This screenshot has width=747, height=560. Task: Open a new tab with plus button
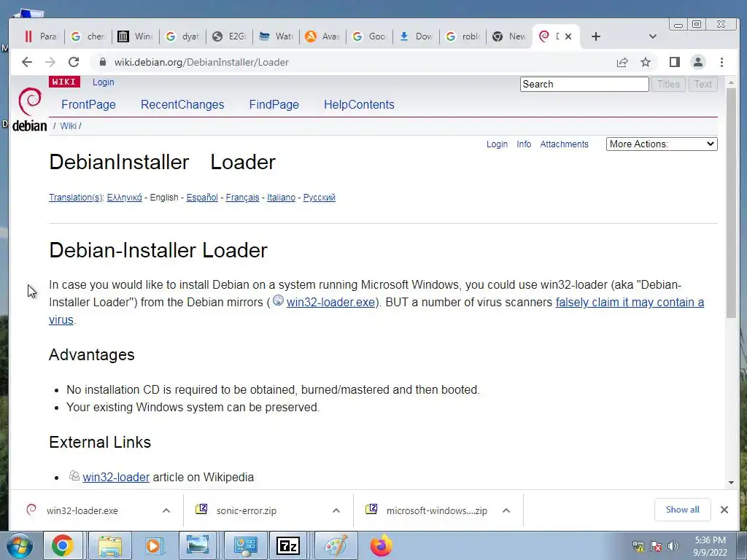point(595,36)
